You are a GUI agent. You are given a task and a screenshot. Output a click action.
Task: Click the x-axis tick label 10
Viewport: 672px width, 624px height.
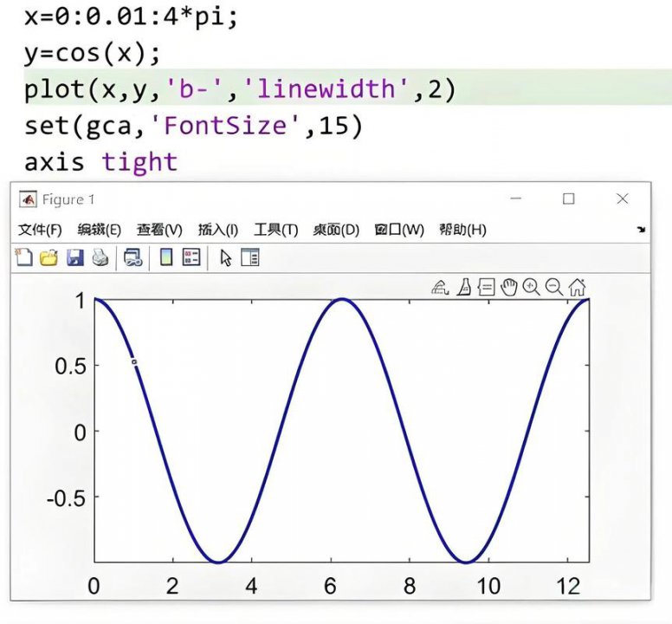click(488, 586)
